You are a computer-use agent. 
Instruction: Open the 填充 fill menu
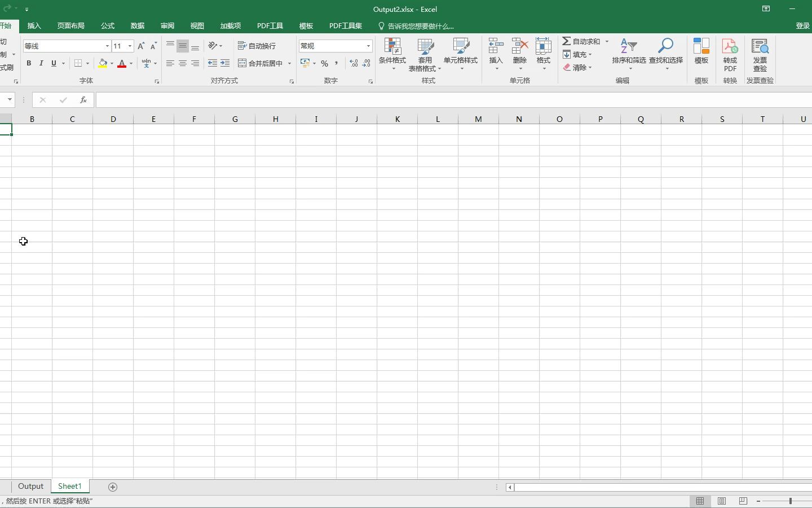click(x=577, y=54)
